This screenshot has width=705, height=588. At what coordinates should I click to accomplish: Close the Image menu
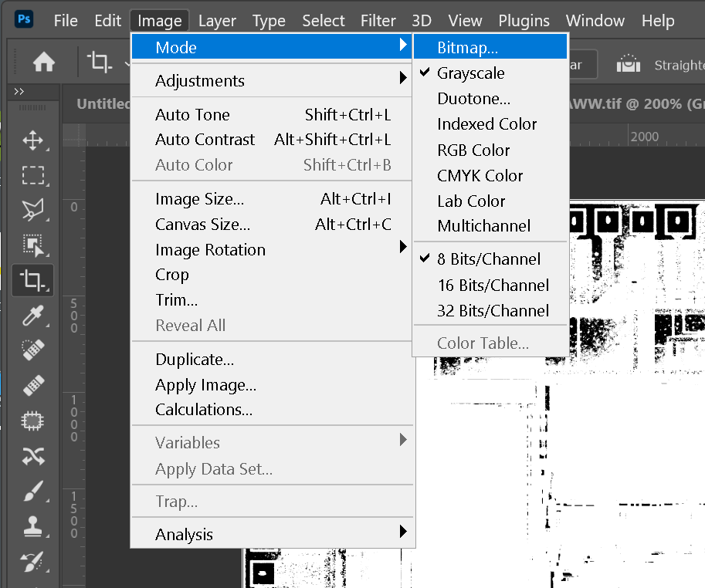click(160, 21)
